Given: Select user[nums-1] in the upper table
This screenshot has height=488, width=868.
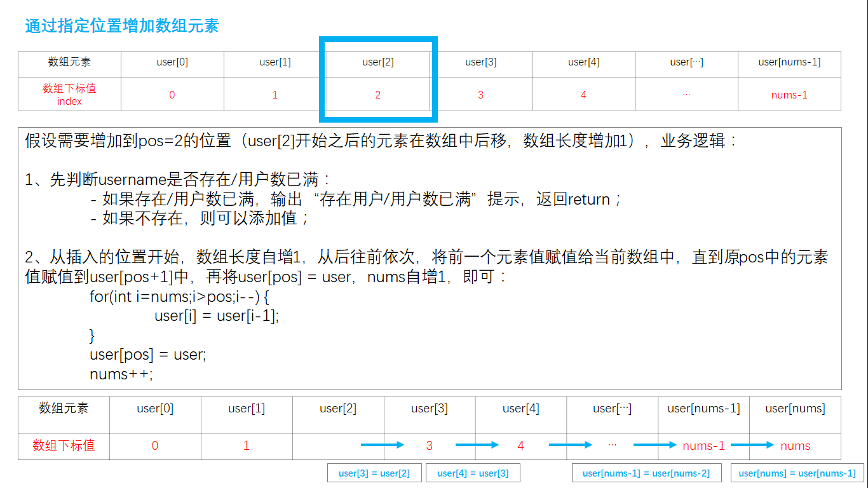Looking at the screenshot, I should 790,62.
